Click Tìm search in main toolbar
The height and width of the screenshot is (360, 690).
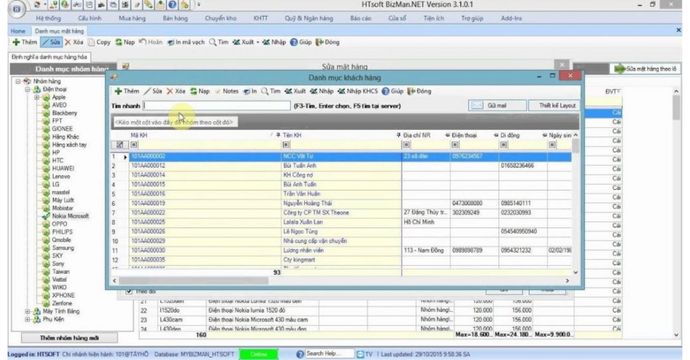219,42
